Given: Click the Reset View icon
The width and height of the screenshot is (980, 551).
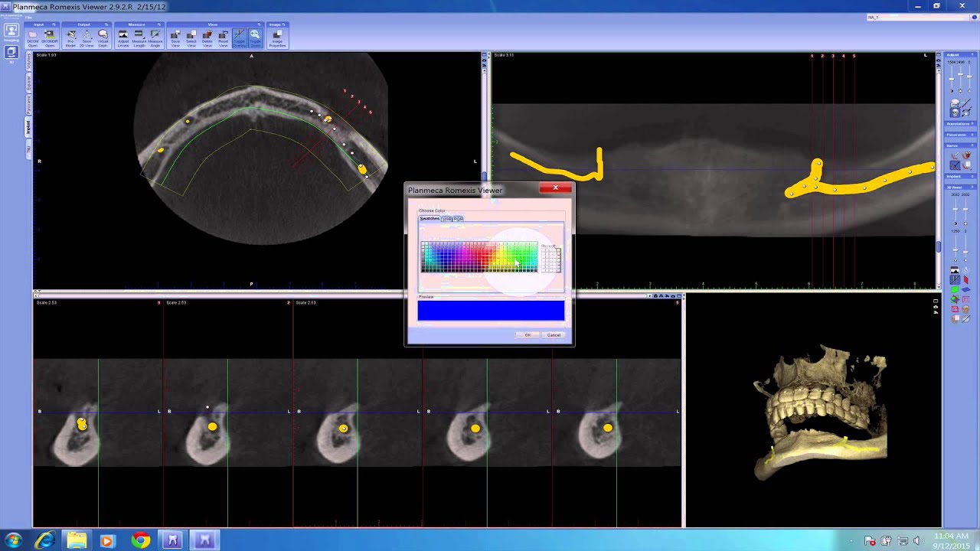Looking at the screenshot, I should coord(224,38).
